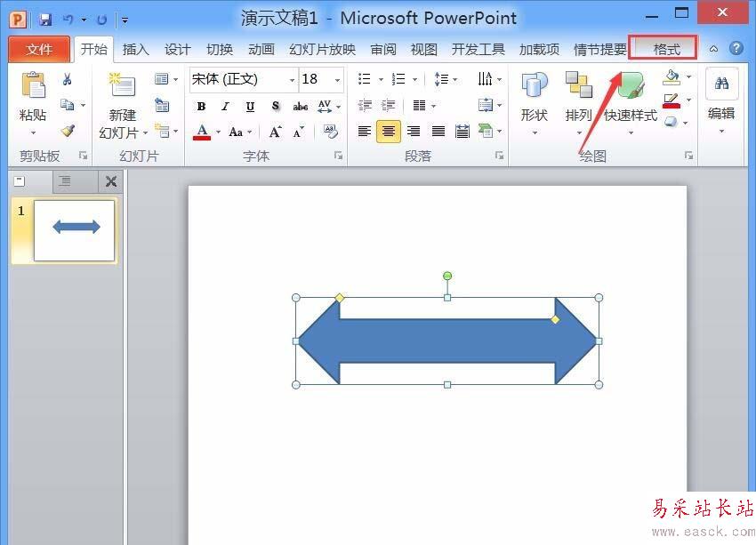Switch to 设计 design tab
Screen dimensions: 756x545
tap(177, 49)
